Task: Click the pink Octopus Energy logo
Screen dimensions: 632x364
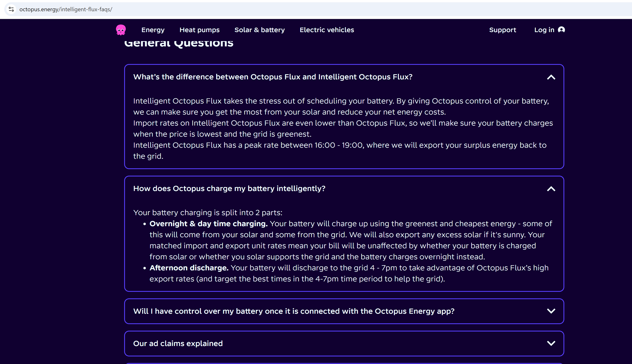Action: coord(121,30)
